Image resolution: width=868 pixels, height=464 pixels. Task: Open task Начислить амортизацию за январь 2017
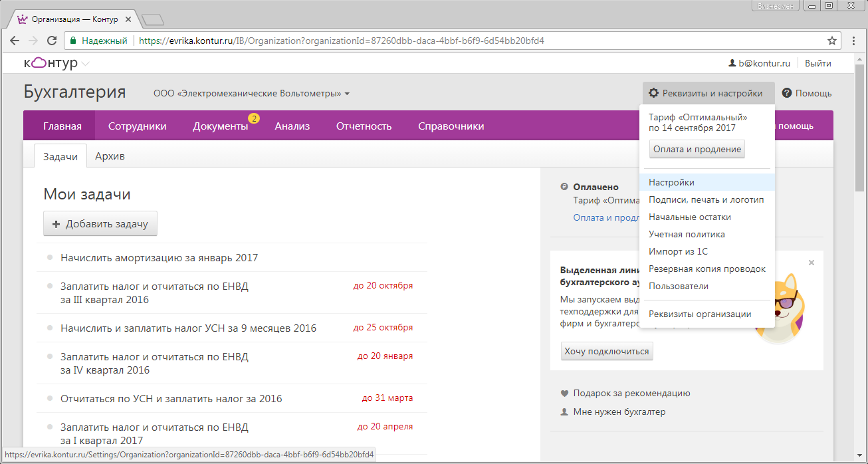coord(160,257)
